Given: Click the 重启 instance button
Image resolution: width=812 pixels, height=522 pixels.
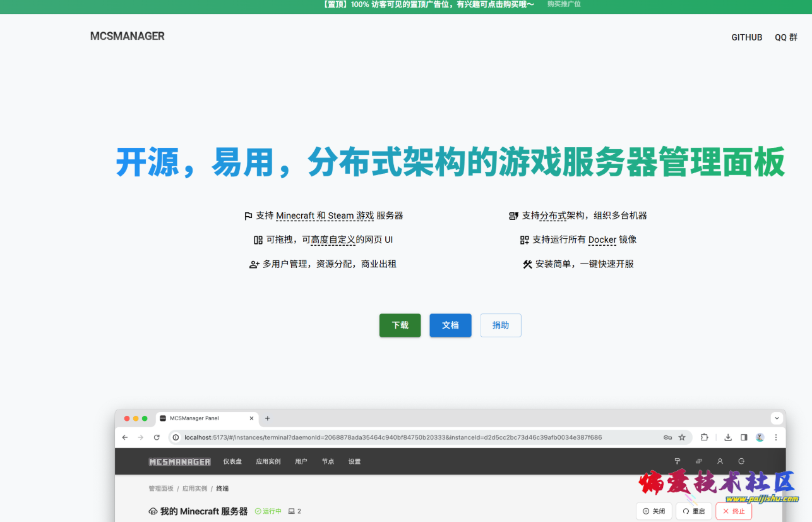Looking at the screenshot, I should pos(694,511).
